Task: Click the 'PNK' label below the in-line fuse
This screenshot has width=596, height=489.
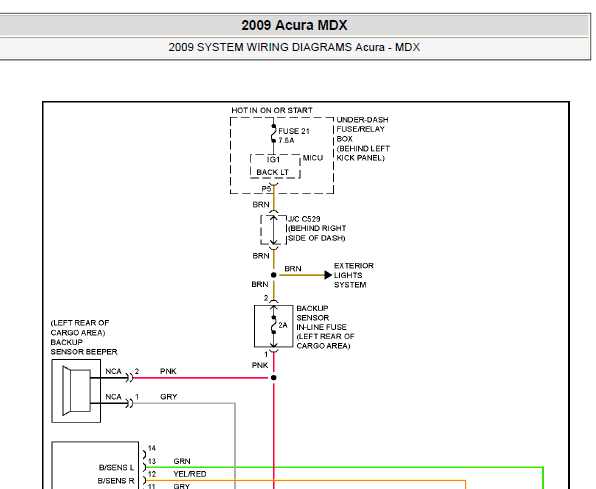Action: click(x=260, y=365)
